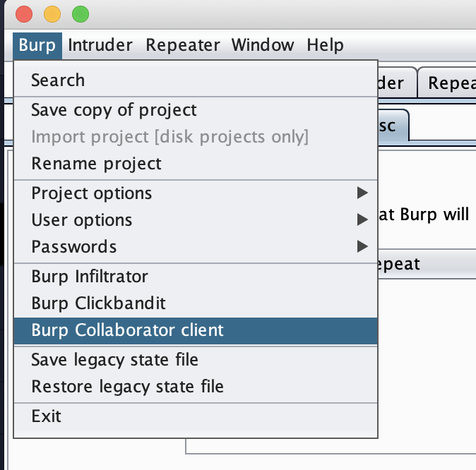
Task: Expand Project options submenu arrow
Action: tap(362, 193)
